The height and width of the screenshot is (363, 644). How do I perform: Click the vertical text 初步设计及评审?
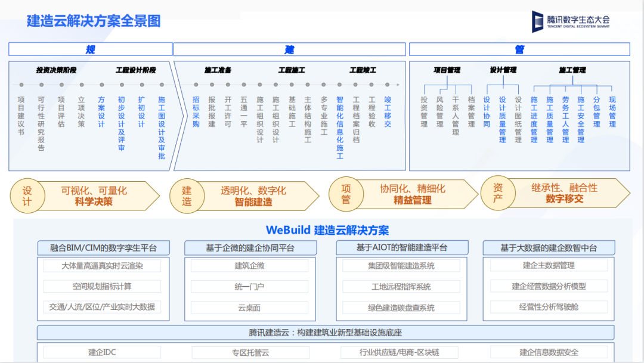tap(122, 123)
